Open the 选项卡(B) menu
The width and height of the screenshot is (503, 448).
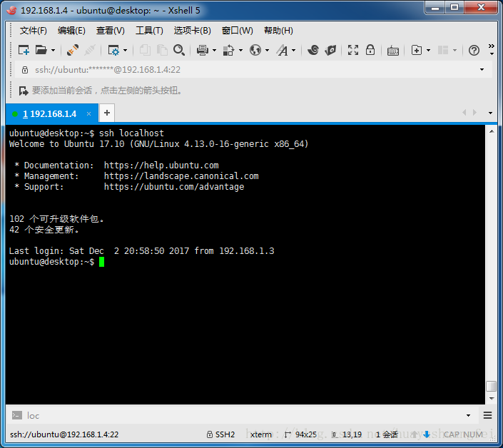click(192, 31)
